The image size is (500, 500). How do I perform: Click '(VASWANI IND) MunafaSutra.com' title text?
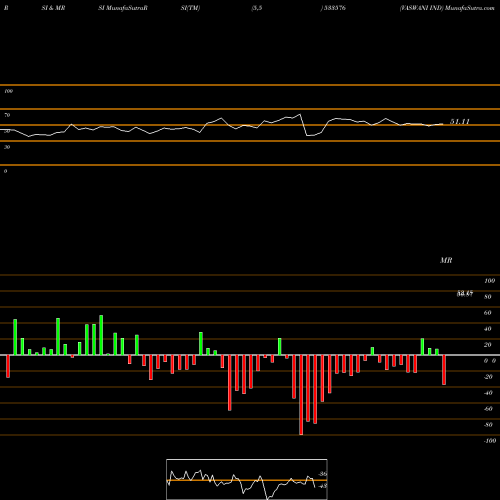tap(447, 8)
